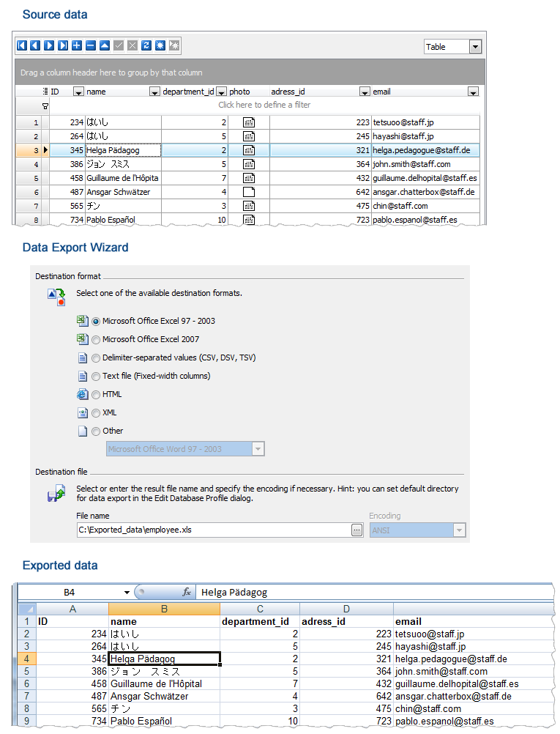
Task: Select Microsoft Office Excel 2007 format
Action: click(96, 340)
